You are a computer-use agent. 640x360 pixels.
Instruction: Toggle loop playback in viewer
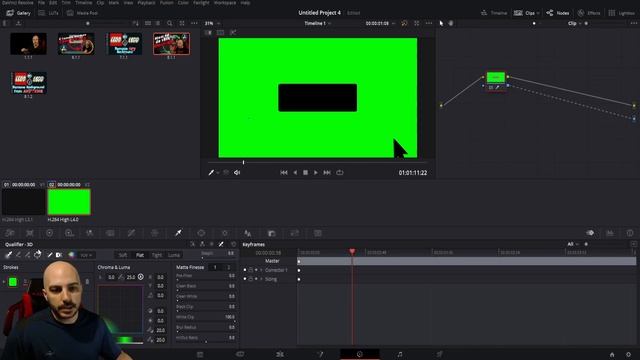(340, 173)
